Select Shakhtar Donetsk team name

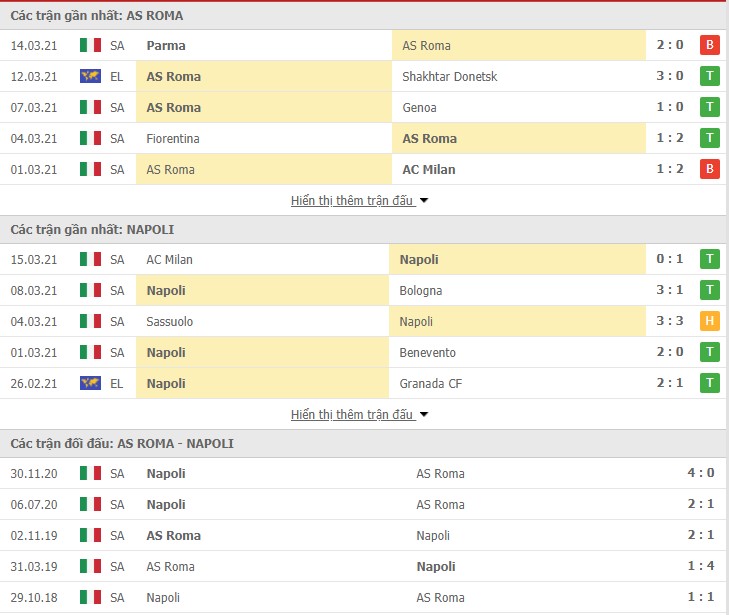450,76
